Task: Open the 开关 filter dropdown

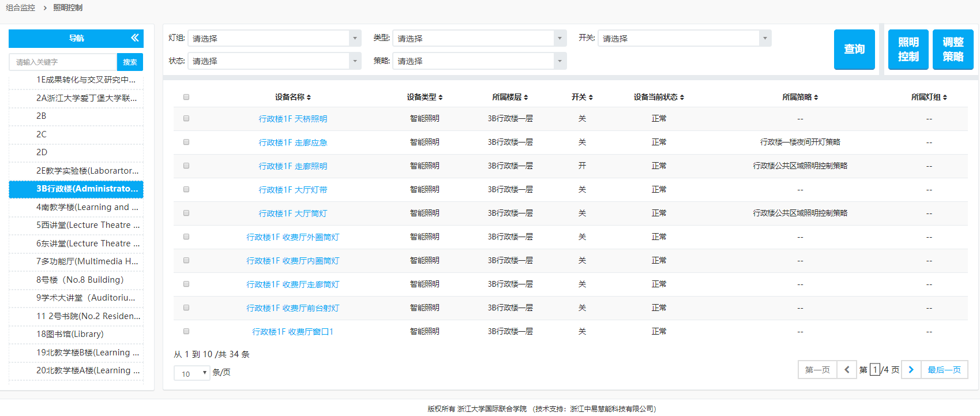Action: pyautogui.click(x=685, y=38)
